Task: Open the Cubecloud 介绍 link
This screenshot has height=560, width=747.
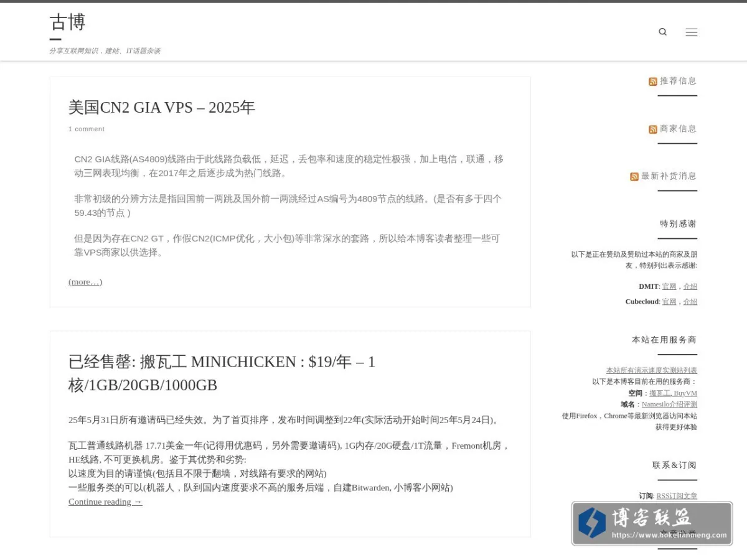Action: (690, 302)
